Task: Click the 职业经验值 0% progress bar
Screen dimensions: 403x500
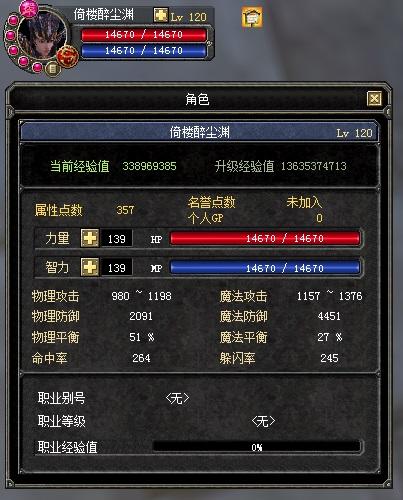Action: click(256, 447)
